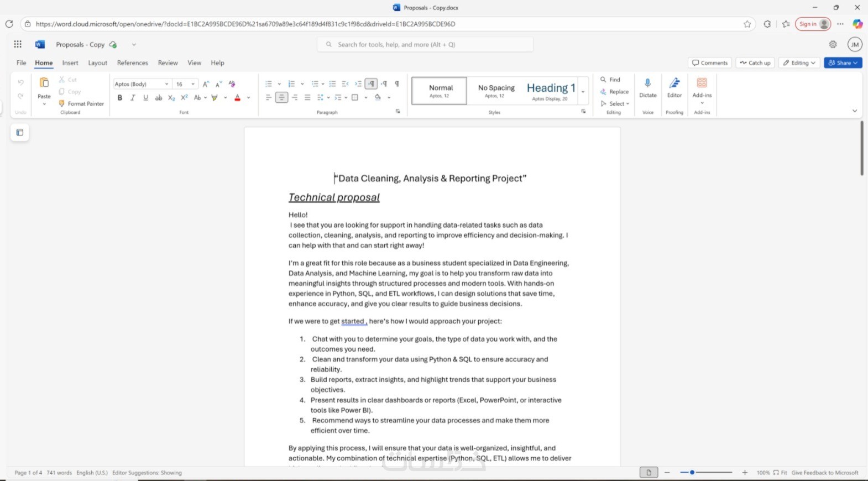
Task: Click the Paste clipboard icon
Action: point(44,83)
